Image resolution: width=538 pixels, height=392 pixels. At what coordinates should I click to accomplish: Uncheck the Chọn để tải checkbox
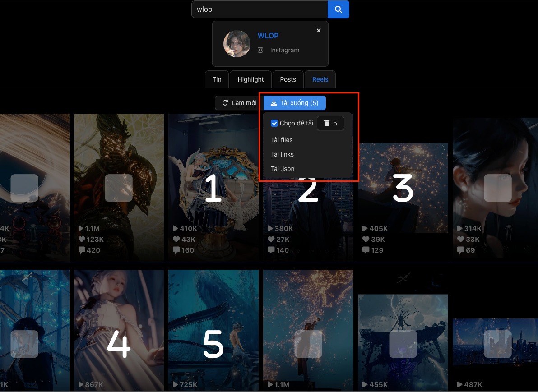tap(274, 123)
